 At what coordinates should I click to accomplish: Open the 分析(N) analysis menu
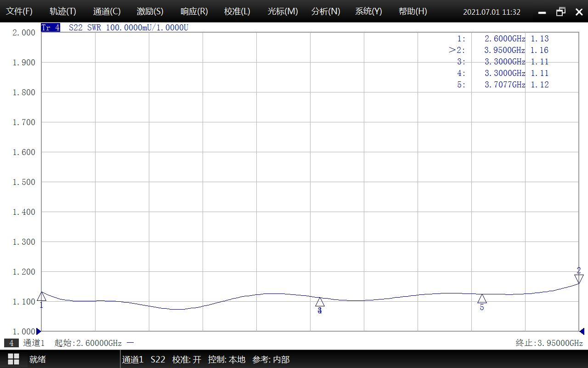click(326, 11)
